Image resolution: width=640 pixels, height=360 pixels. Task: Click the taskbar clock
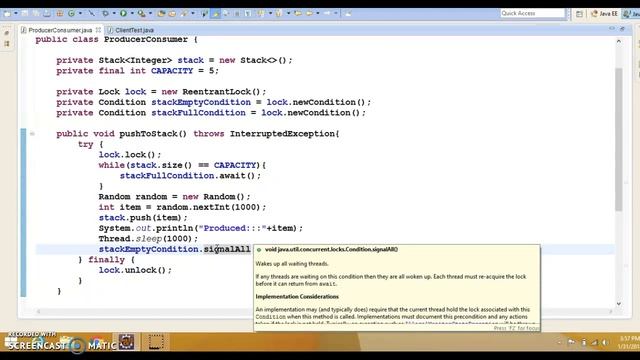(x=629, y=342)
